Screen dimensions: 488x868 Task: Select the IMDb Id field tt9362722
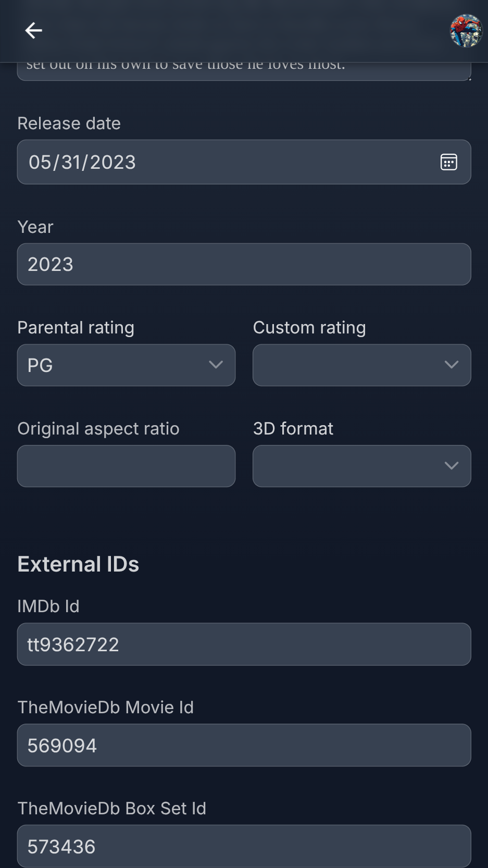[x=244, y=644]
